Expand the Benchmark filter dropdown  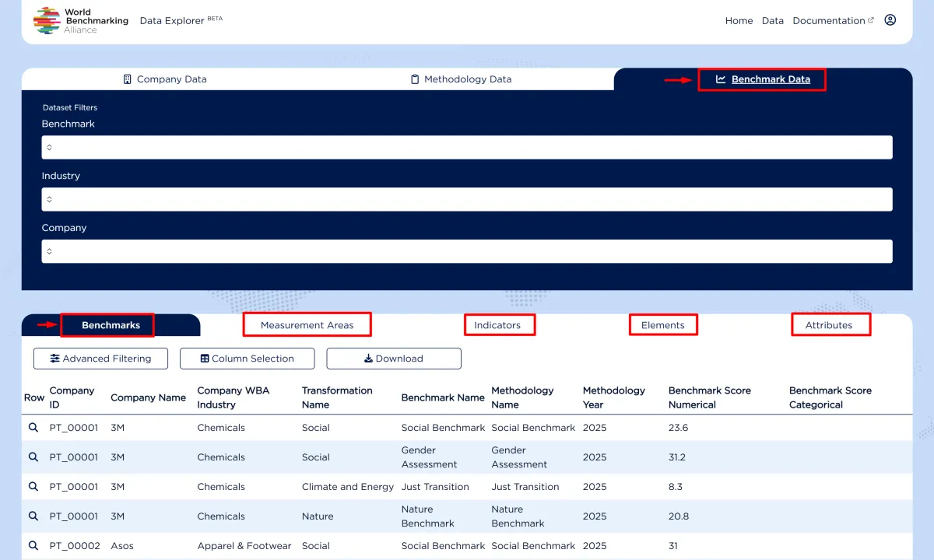point(467,147)
